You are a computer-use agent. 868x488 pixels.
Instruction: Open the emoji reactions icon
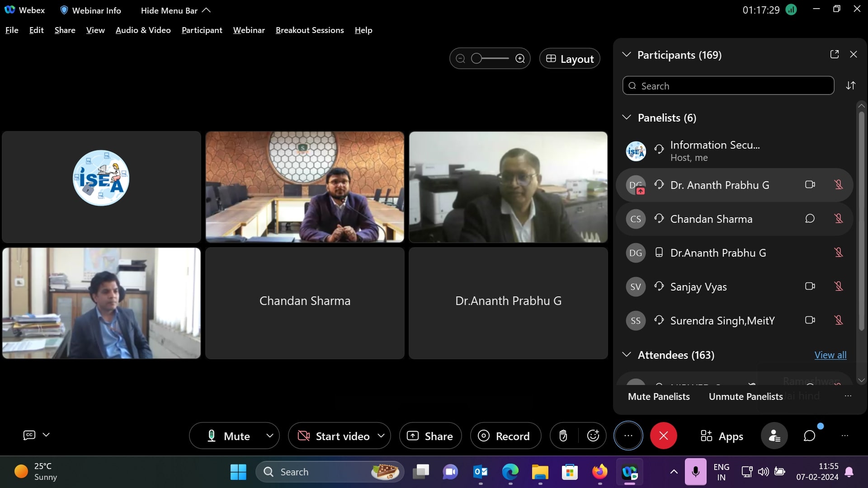click(593, 436)
